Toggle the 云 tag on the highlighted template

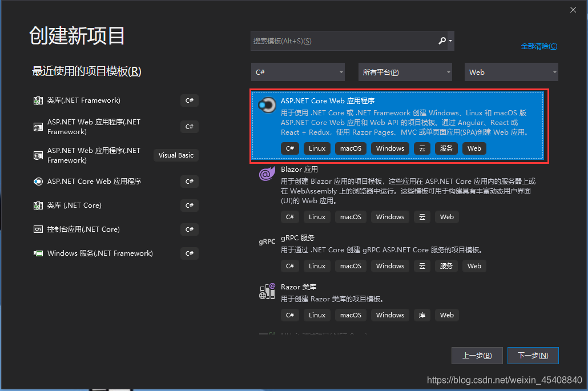tap(422, 148)
